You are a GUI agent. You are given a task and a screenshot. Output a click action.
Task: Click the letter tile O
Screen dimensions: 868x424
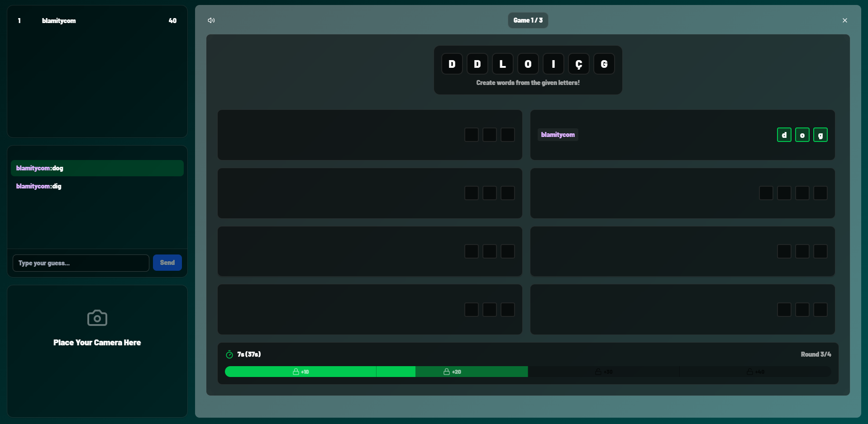pos(528,64)
